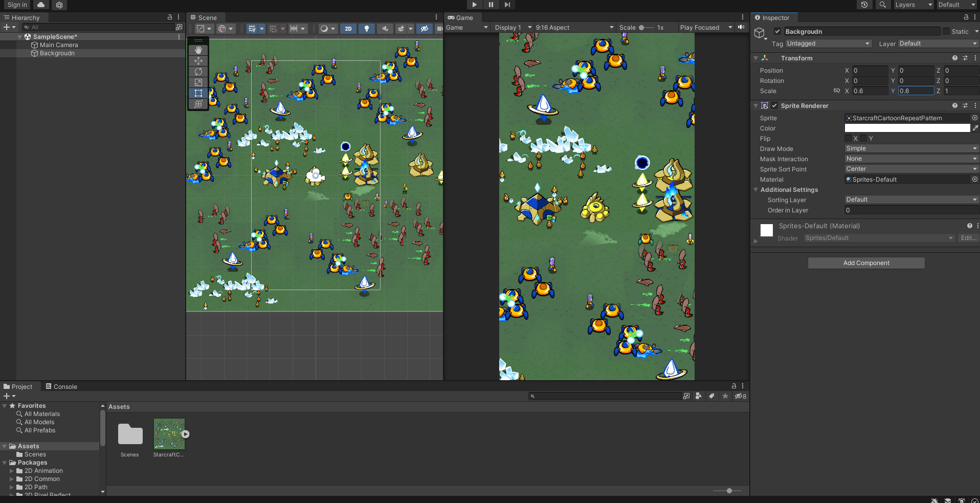Toggle Flip Y checkbox
Screen dimensions: 980x503
coord(863,138)
